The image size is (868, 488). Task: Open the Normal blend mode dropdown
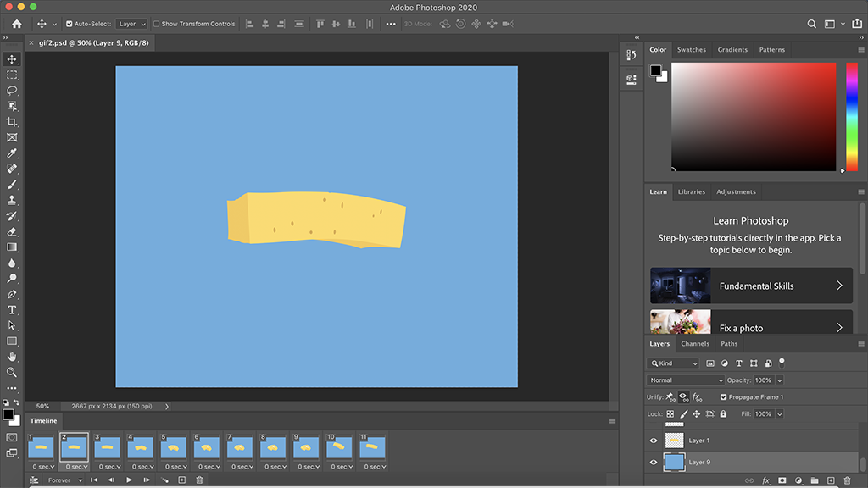(x=685, y=380)
